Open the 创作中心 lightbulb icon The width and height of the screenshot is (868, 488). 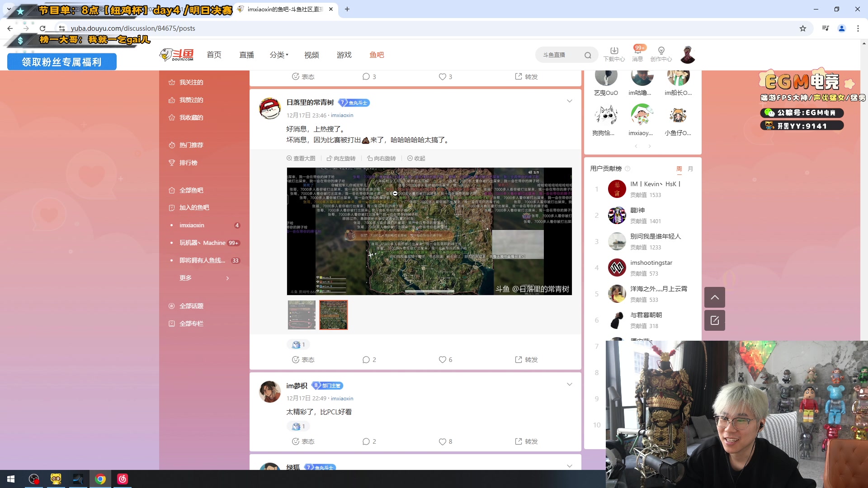click(660, 51)
